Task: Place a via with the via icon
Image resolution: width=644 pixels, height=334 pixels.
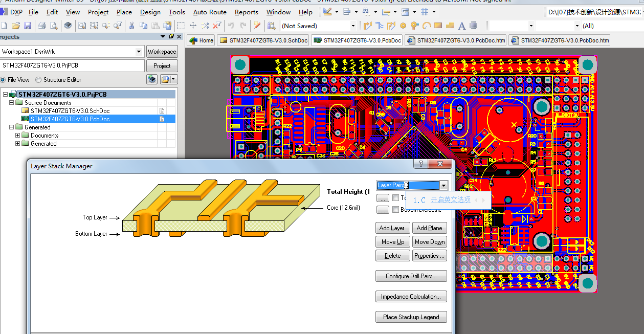Action: [x=415, y=26]
